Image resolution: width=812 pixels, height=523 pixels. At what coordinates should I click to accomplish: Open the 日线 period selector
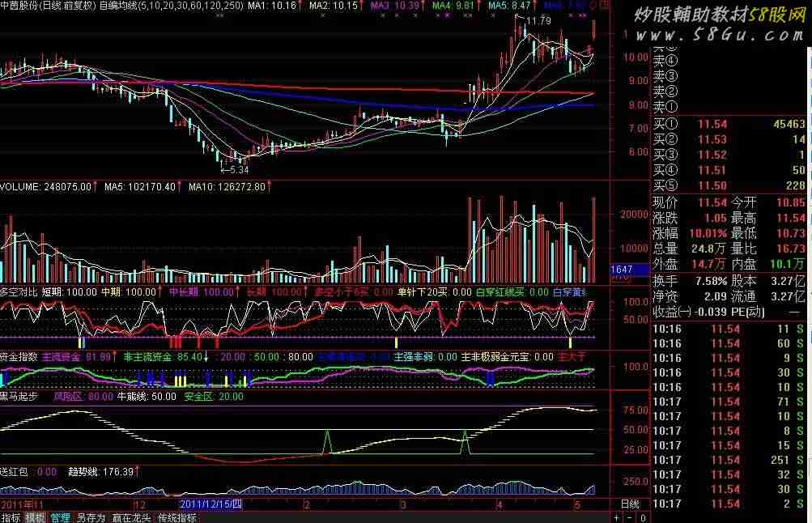[x=629, y=504]
